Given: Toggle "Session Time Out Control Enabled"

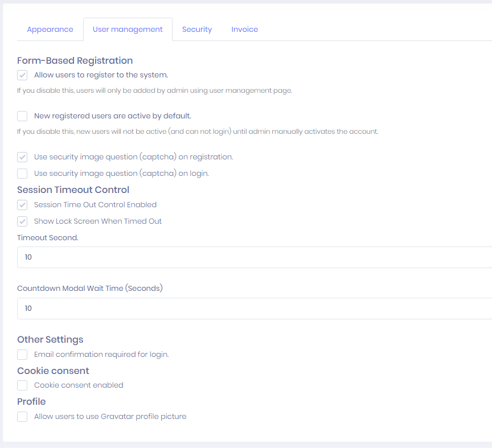Looking at the screenshot, I should [x=22, y=205].
